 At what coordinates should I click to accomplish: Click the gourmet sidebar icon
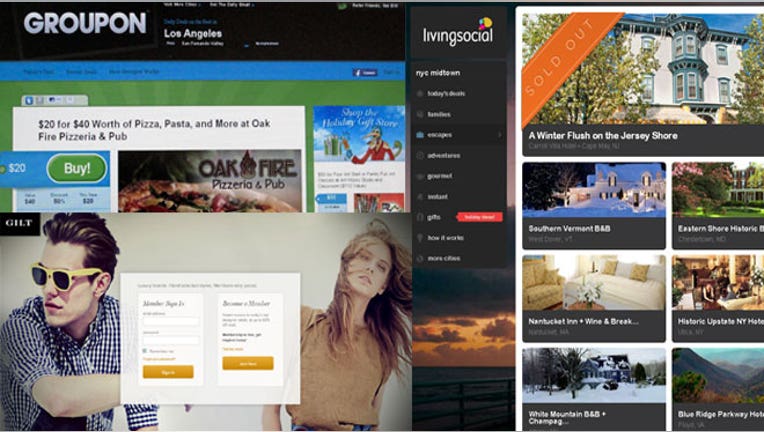point(420,176)
